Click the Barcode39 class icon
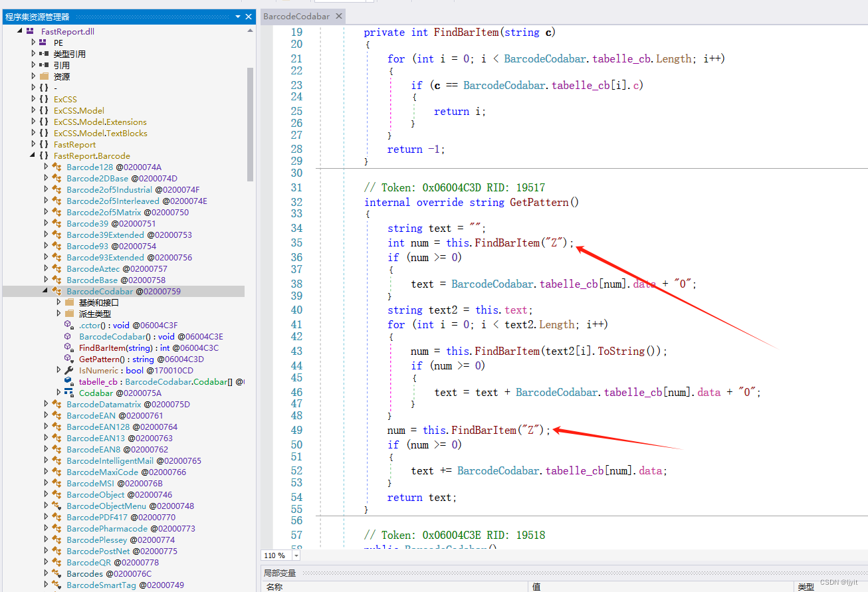 coord(56,223)
